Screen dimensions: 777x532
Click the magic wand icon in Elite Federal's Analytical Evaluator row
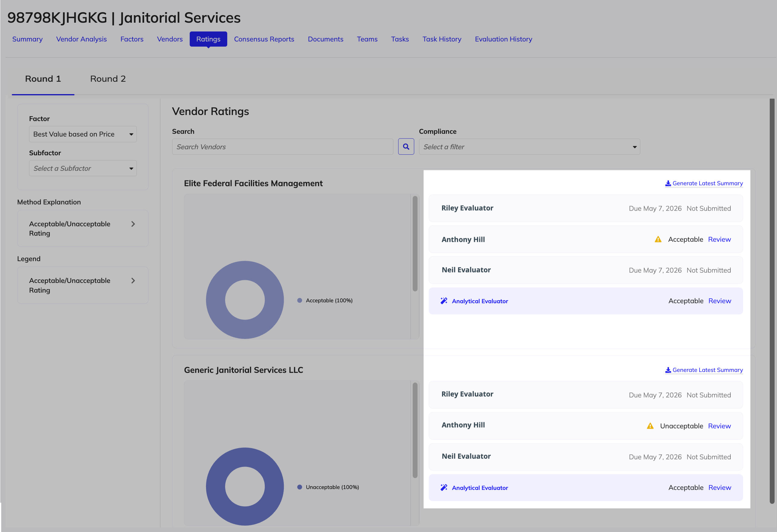click(x=444, y=301)
